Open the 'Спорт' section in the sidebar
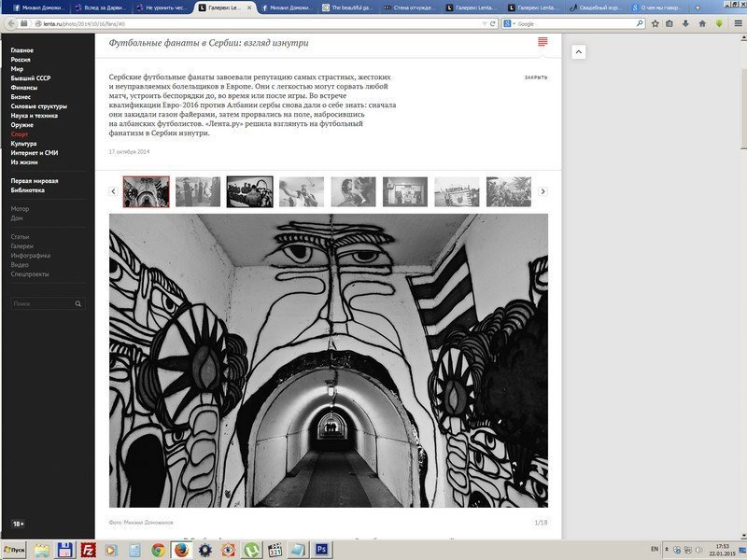The image size is (747, 560). [20, 134]
